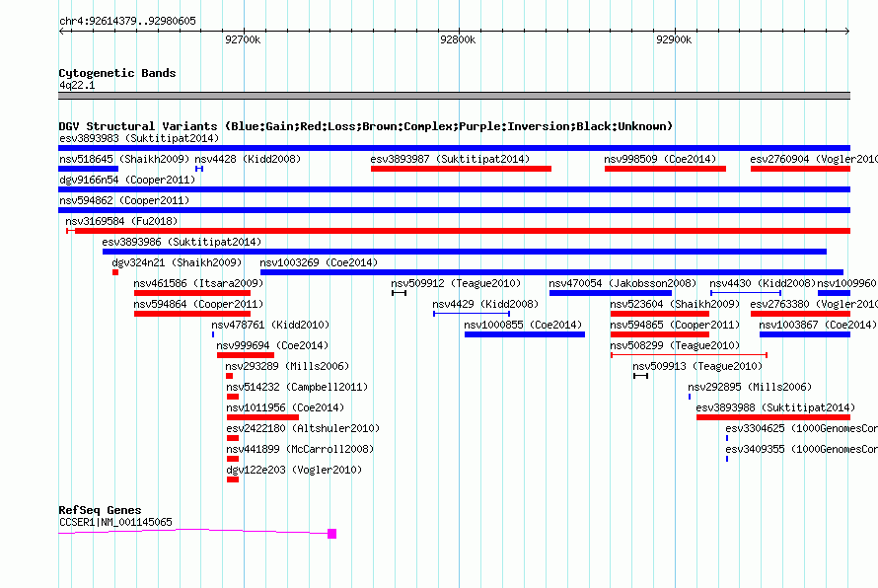
Task: Select the nsv518645 (Shaikh2009) blue gain bar
Action: (x=89, y=169)
